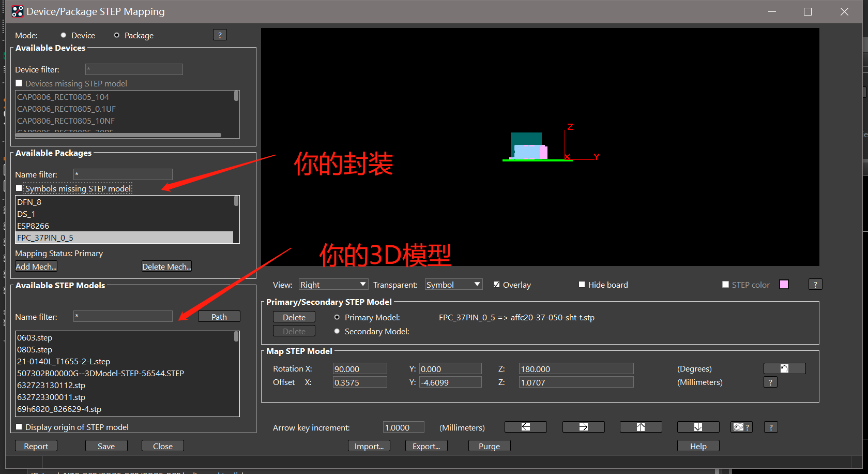Viewport: 868px width, 474px height.
Task: Click the Import... button
Action: point(369,446)
